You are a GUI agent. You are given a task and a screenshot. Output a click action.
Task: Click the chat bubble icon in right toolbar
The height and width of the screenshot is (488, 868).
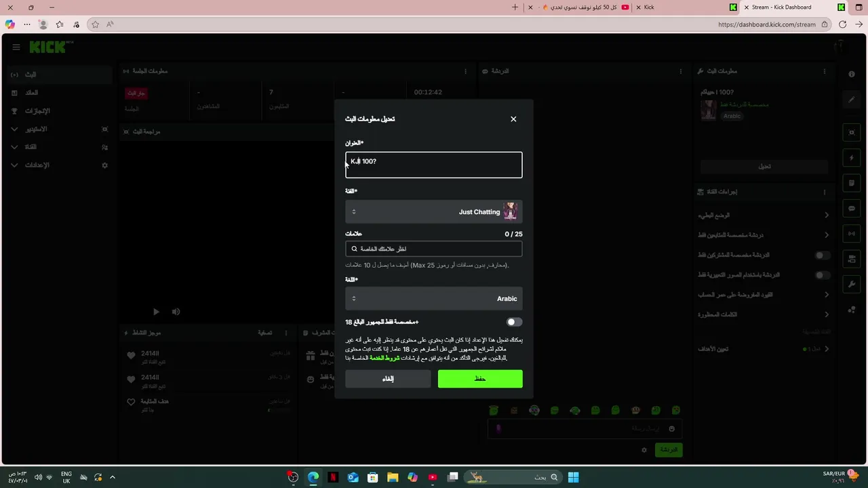pyautogui.click(x=852, y=209)
